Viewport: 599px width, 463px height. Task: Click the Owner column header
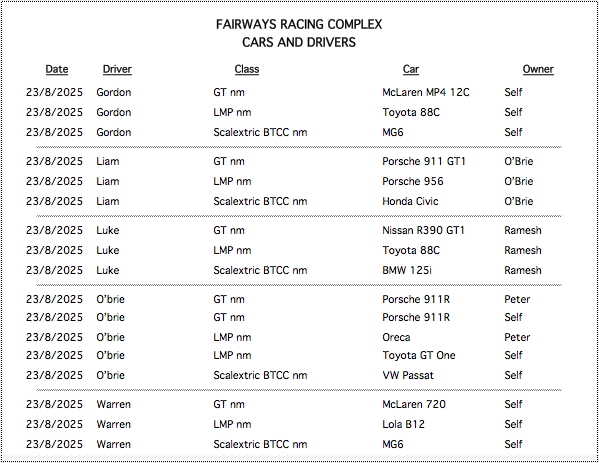tap(538, 69)
